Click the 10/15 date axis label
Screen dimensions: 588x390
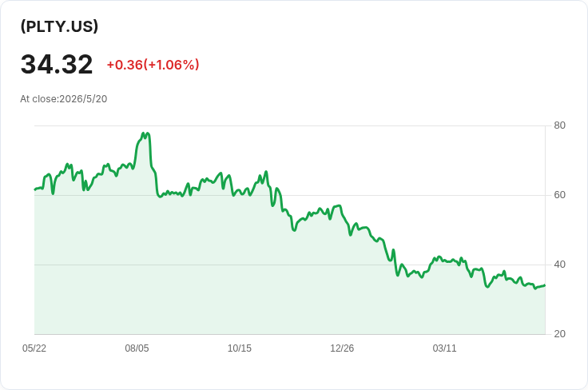click(240, 348)
